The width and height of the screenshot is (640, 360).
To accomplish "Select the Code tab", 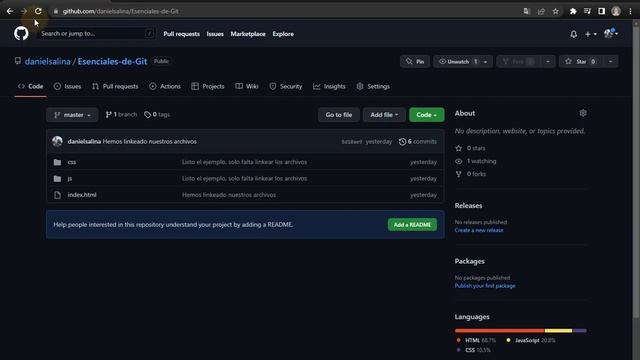I will [31, 87].
